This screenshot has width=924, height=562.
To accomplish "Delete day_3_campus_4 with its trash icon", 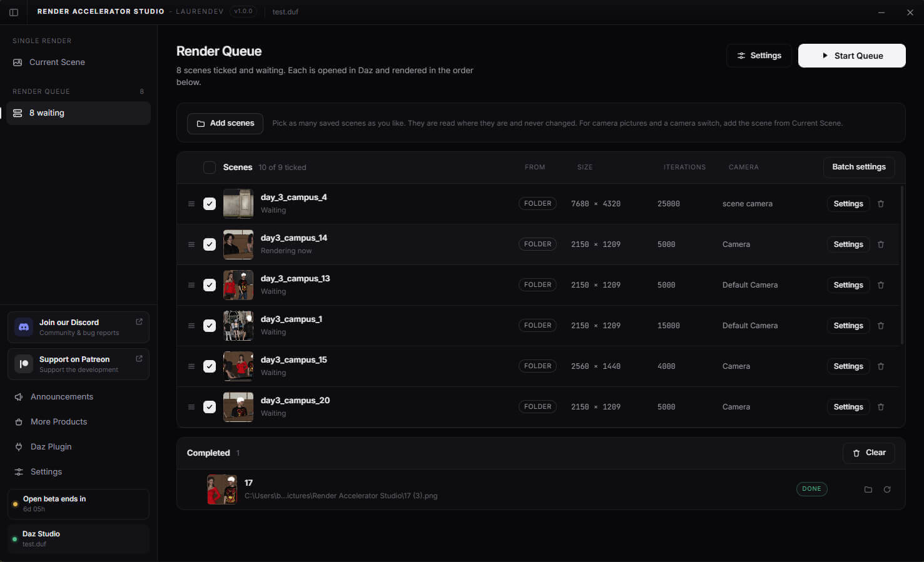I will [881, 204].
